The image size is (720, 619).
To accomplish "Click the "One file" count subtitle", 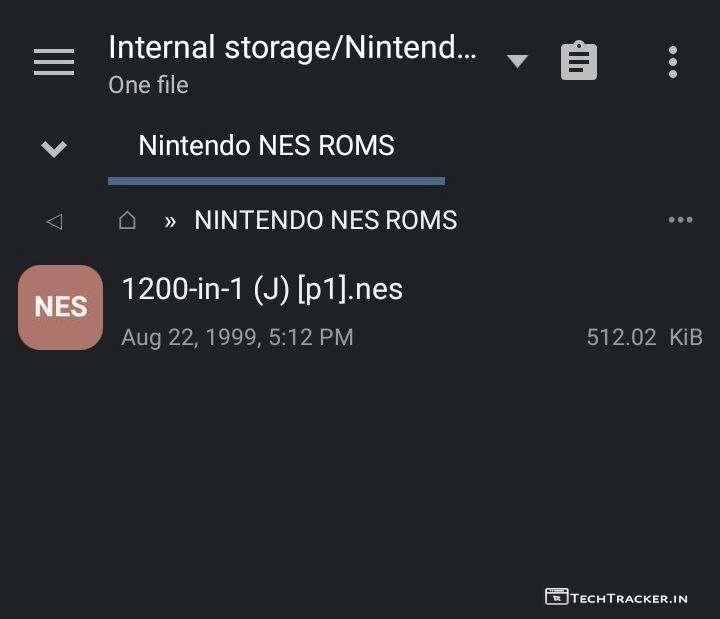I will [148, 85].
